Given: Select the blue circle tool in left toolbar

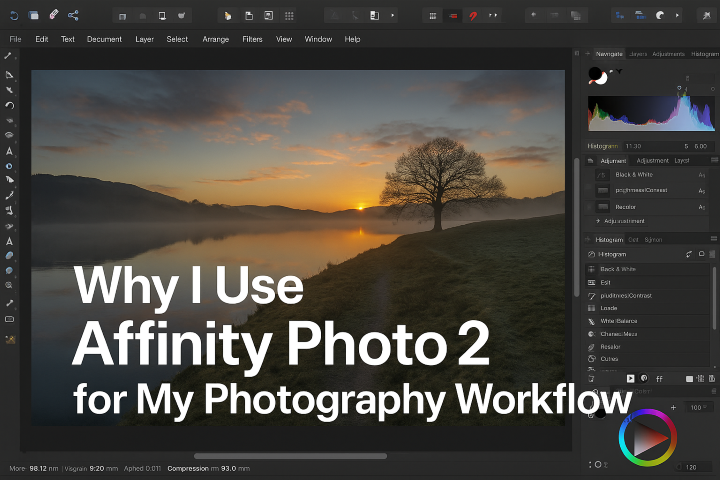Looking at the screenshot, I should 9,166.
